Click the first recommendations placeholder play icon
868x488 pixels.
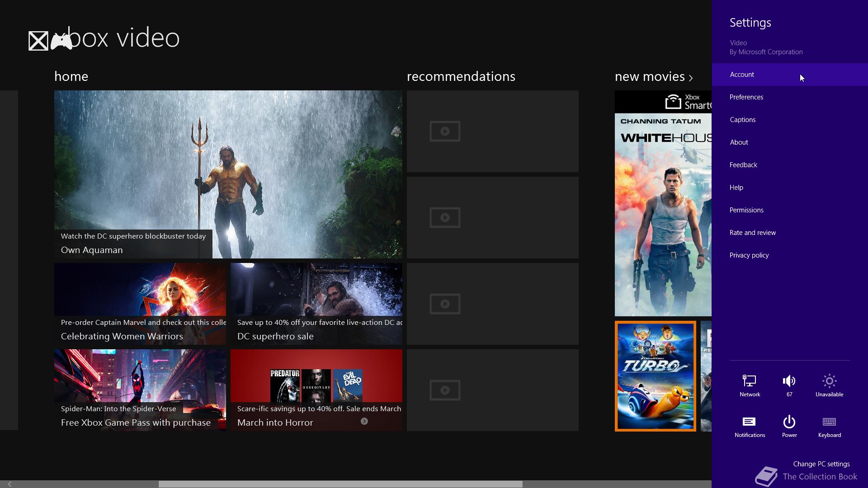point(445,131)
